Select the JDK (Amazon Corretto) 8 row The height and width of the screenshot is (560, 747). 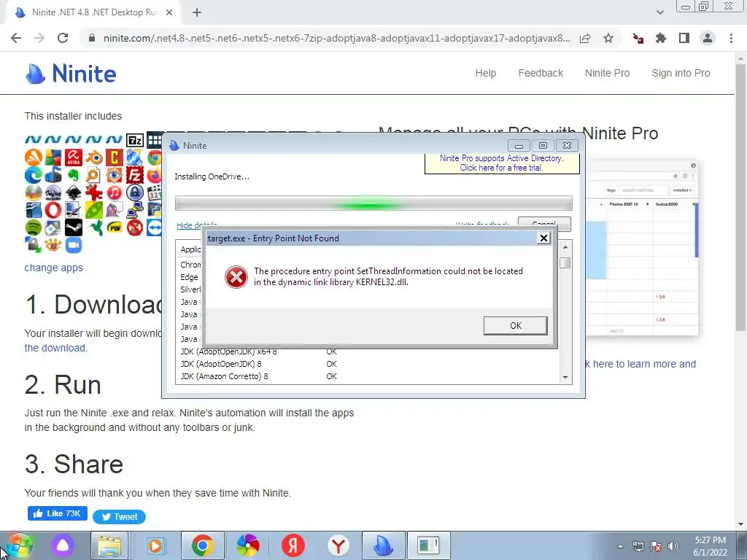[x=367, y=376]
